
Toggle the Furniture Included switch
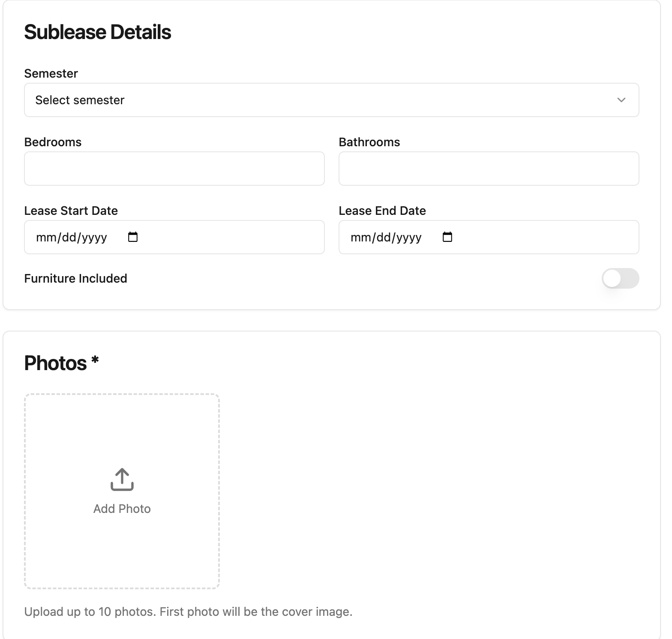pos(620,279)
